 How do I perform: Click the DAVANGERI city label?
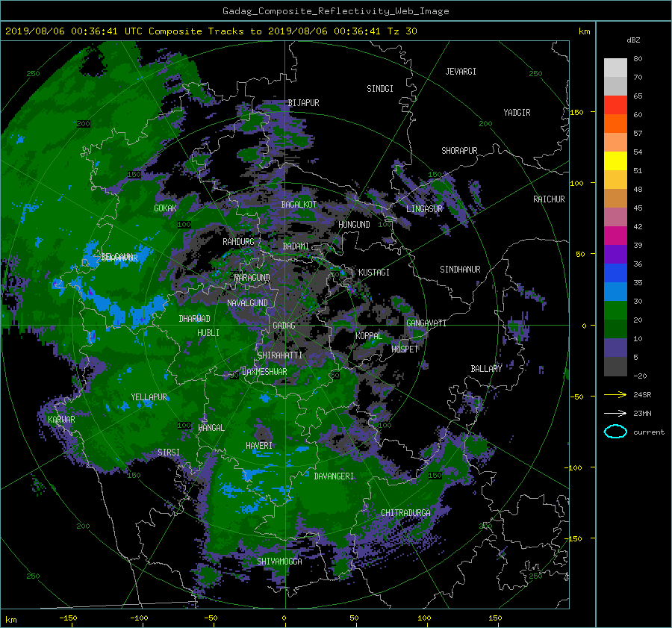click(334, 476)
